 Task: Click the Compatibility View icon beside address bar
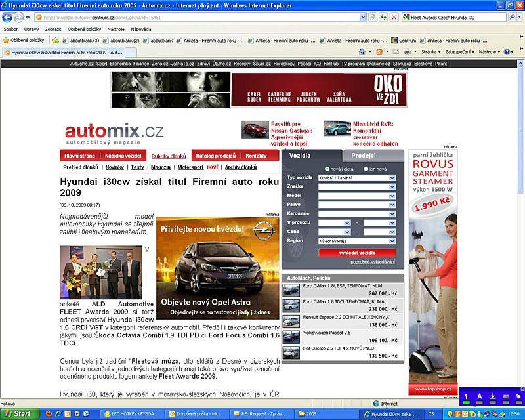click(x=373, y=17)
